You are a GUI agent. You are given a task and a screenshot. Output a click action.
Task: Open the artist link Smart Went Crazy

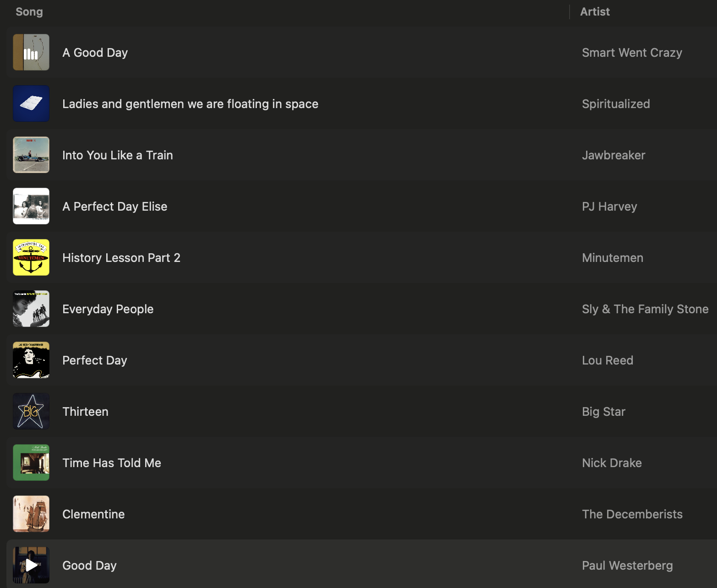point(632,53)
